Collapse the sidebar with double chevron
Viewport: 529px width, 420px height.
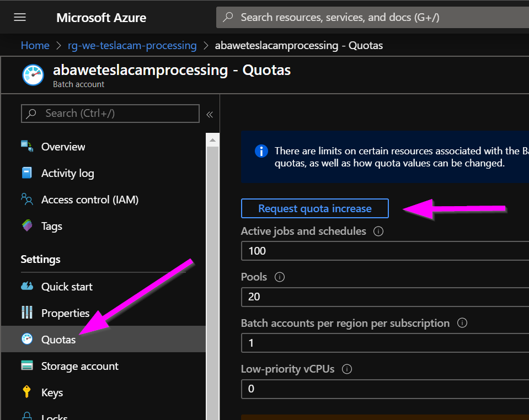[210, 115]
